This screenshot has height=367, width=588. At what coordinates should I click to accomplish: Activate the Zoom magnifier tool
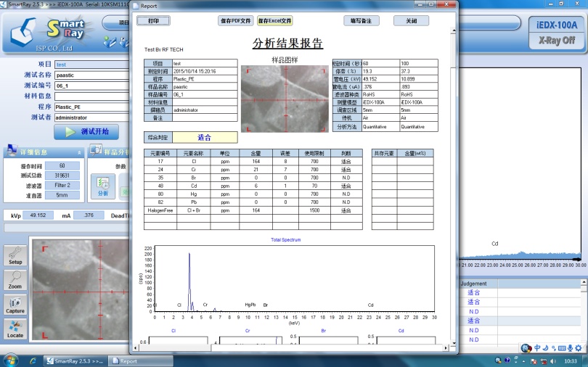tap(15, 280)
